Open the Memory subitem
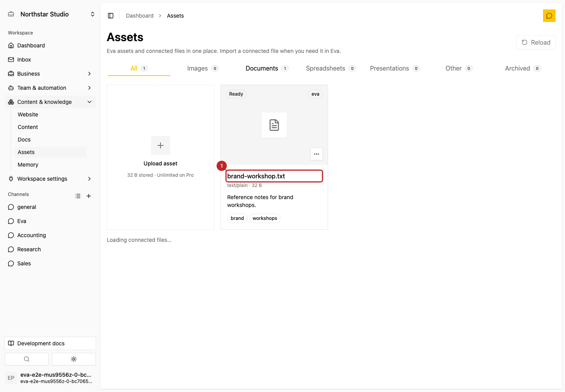This screenshot has height=392, width=565. tap(50, 165)
